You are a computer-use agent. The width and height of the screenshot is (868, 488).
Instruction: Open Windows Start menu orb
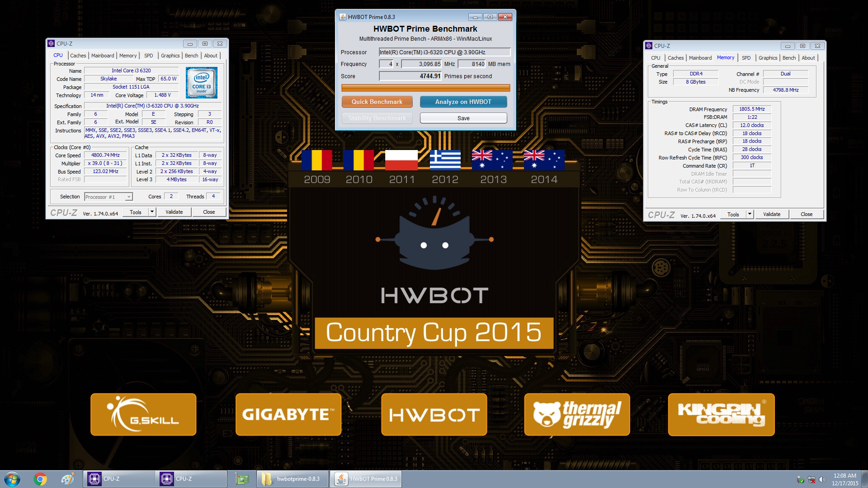pos(12,479)
